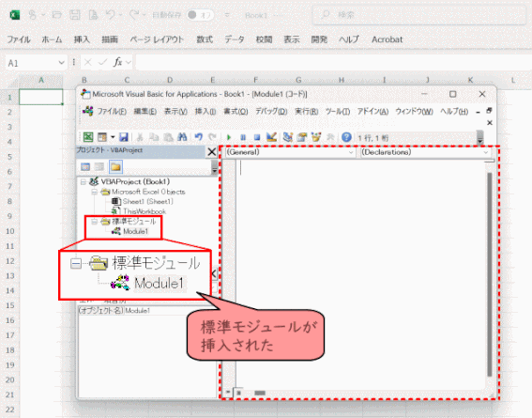Click the View Microsoft Excel toolbar icon
The image size is (532, 418).
coord(88,137)
